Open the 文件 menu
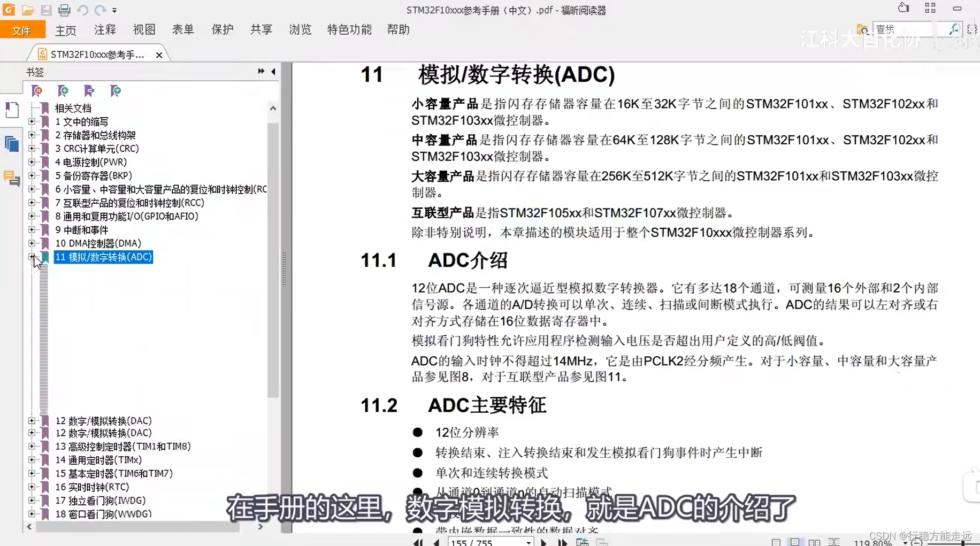The height and width of the screenshot is (546, 980). click(21, 30)
